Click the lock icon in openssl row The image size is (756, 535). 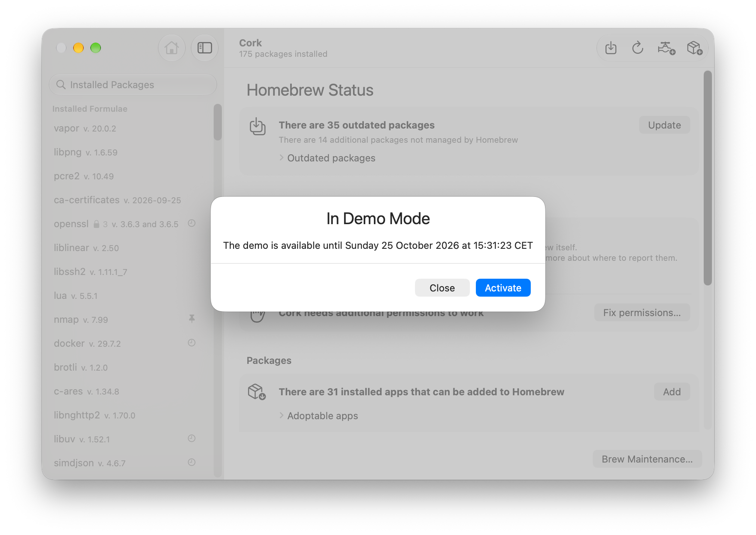pos(96,224)
